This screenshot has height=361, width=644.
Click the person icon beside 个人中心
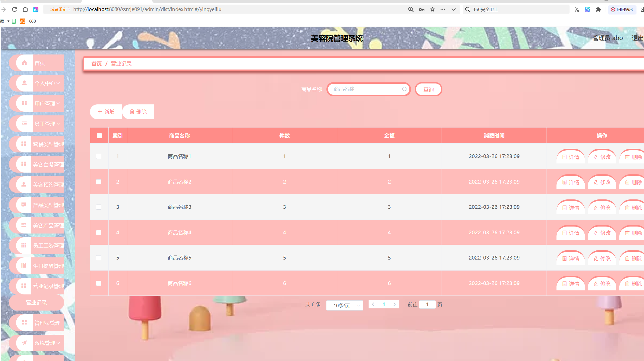point(24,83)
